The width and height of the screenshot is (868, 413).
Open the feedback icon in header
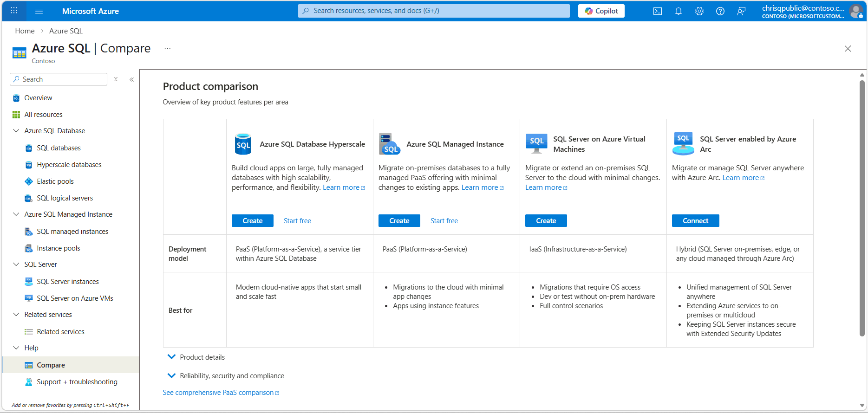[741, 11]
